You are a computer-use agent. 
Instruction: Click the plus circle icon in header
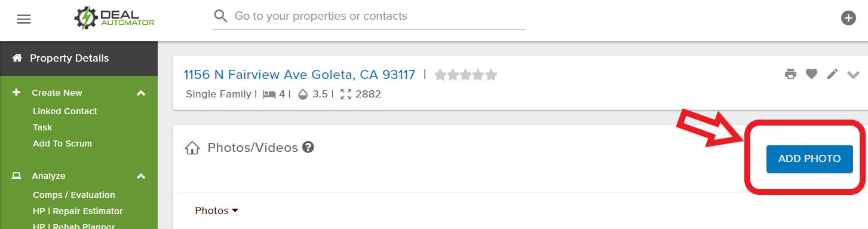pos(848,18)
